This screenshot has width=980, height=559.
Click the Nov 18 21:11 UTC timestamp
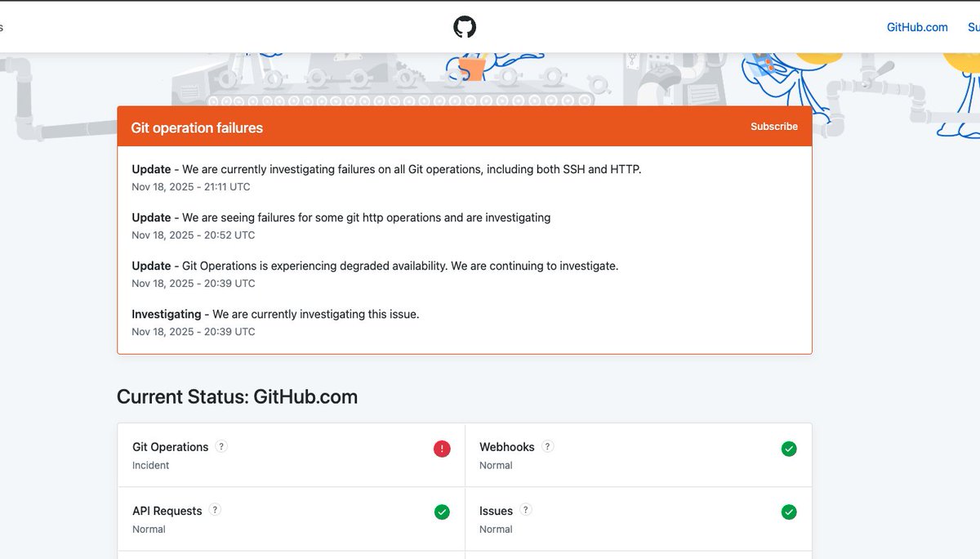(x=190, y=186)
